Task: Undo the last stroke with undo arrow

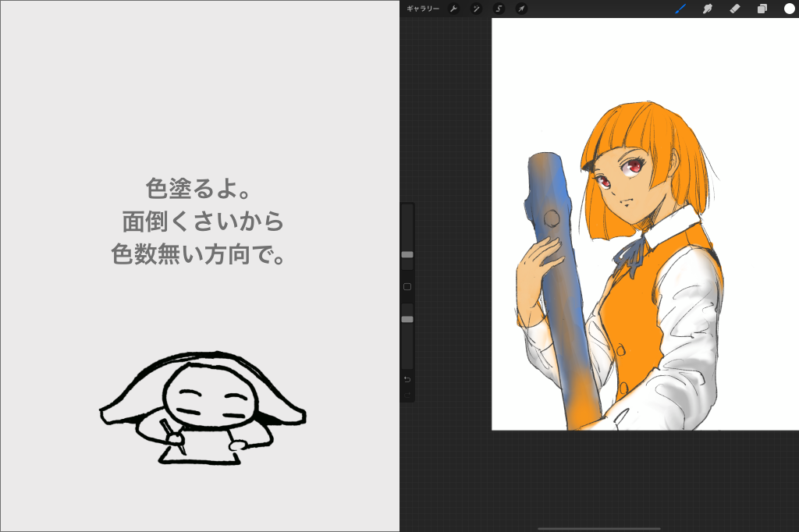Action: pos(407,380)
